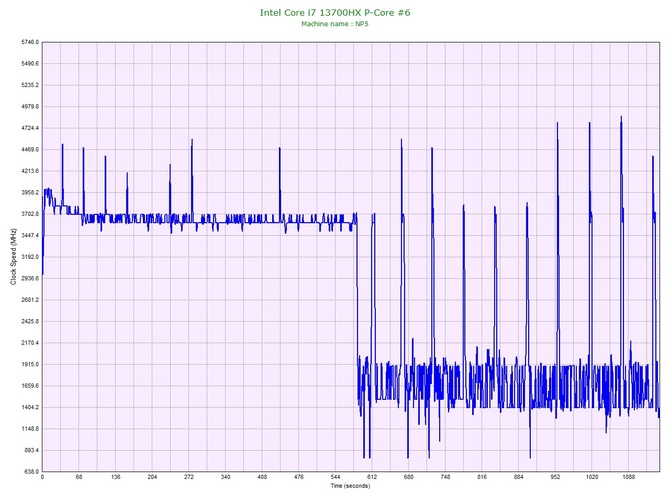
Task: Click the y-axis value 2170.4
Action: coord(30,343)
